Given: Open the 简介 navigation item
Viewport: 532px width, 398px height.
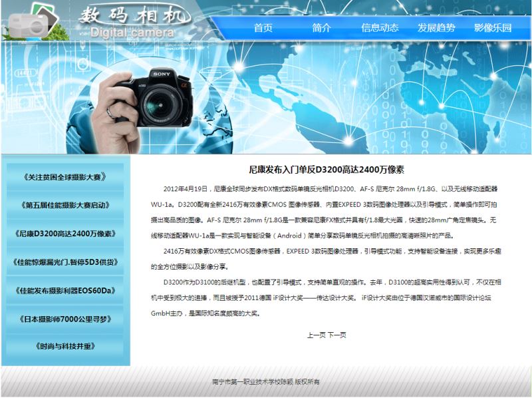Looking at the screenshot, I should point(321,28).
